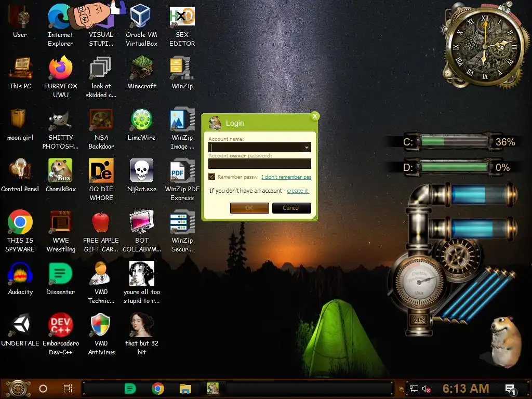Select the Minecraft desktop icon

[141, 73]
